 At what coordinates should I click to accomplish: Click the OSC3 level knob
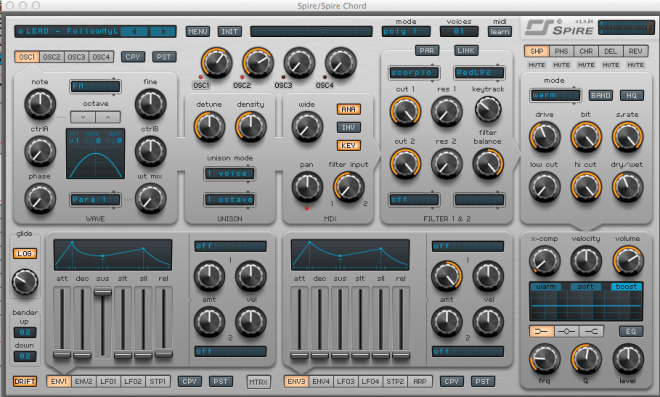click(299, 63)
